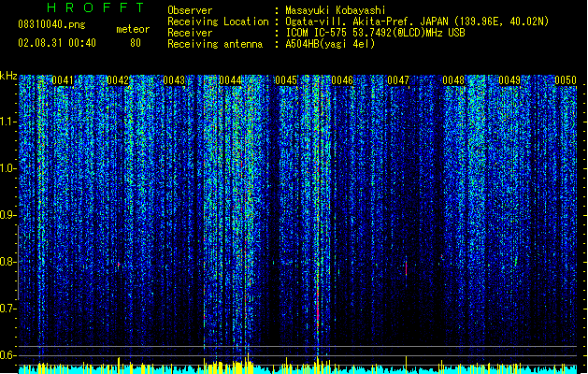588x374 pixels.
Task: Click the 0042 time marker
Action: (118, 80)
